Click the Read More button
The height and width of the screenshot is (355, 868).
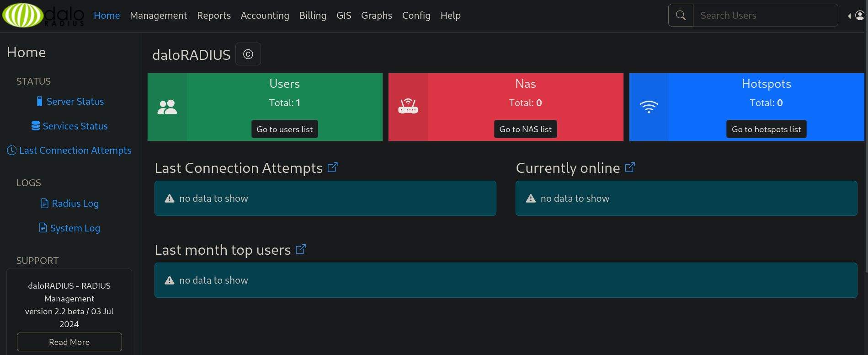pos(69,342)
